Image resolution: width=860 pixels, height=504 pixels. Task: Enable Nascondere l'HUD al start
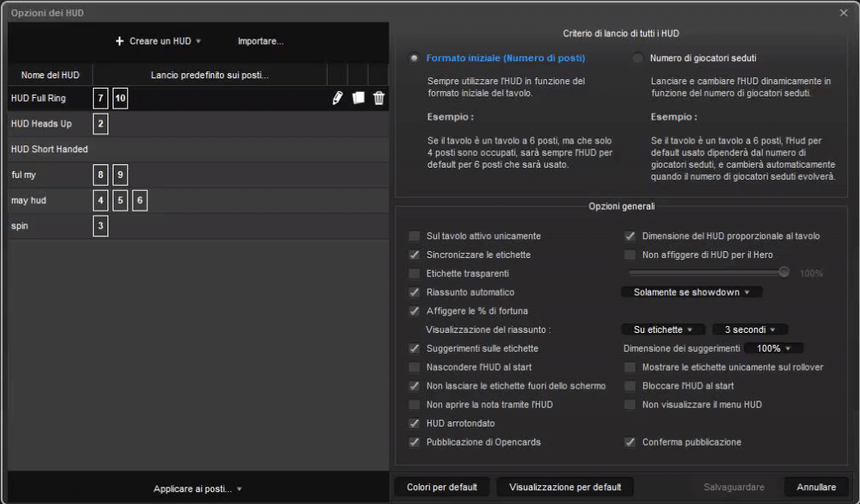[415, 367]
